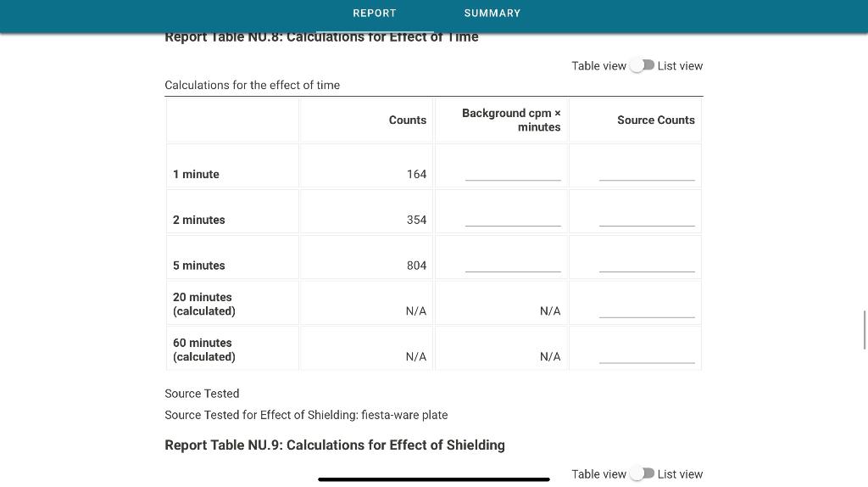Screen dimensions: 868x487
Task: Click Source Counts field for 2 minutes
Action: click(647, 218)
